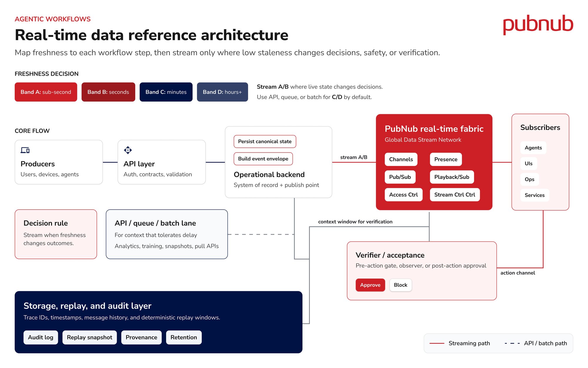588x368 pixels.
Task: Select the Band A: sub-second chip
Action: (x=46, y=92)
